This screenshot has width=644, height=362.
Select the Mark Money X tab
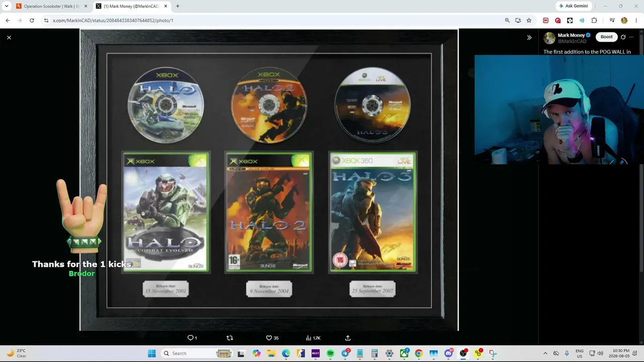click(x=132, y=6)
